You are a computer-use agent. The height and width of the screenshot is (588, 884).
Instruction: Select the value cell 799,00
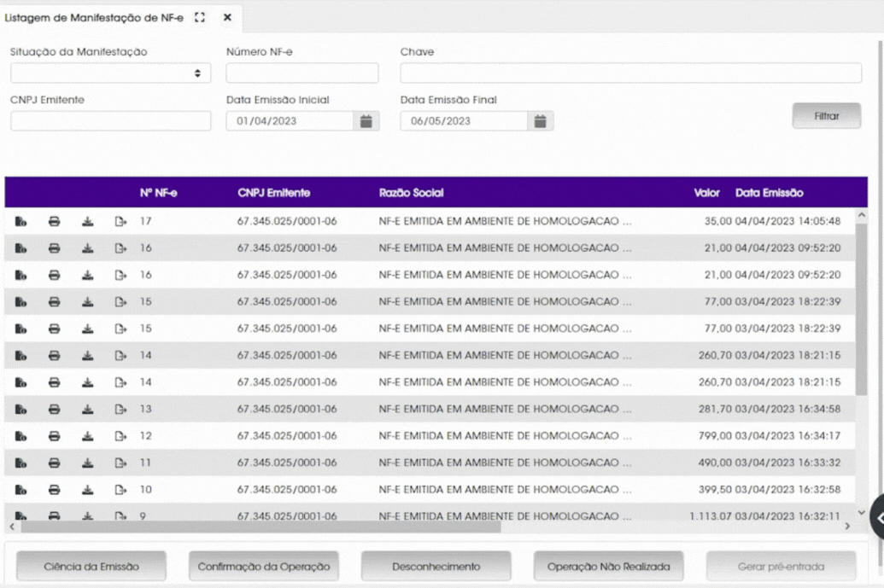click(715, 436)
